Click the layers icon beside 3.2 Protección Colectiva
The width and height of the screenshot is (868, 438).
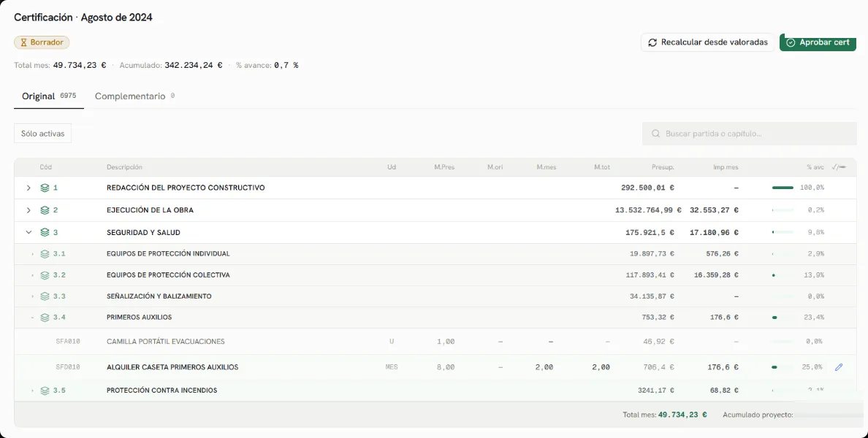[x=45, y=275]
